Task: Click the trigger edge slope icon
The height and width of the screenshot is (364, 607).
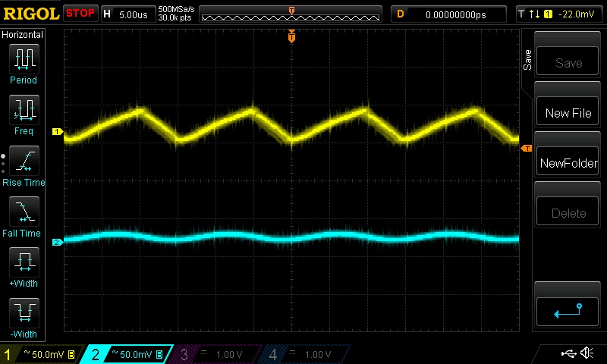Action: tap(535, 14)
